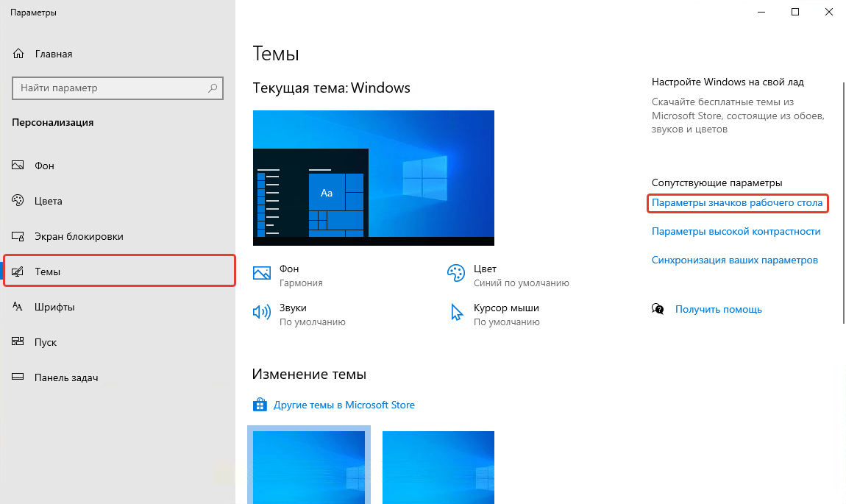Click the current theme preview image

pyautogui.click(x=374, y=178)
